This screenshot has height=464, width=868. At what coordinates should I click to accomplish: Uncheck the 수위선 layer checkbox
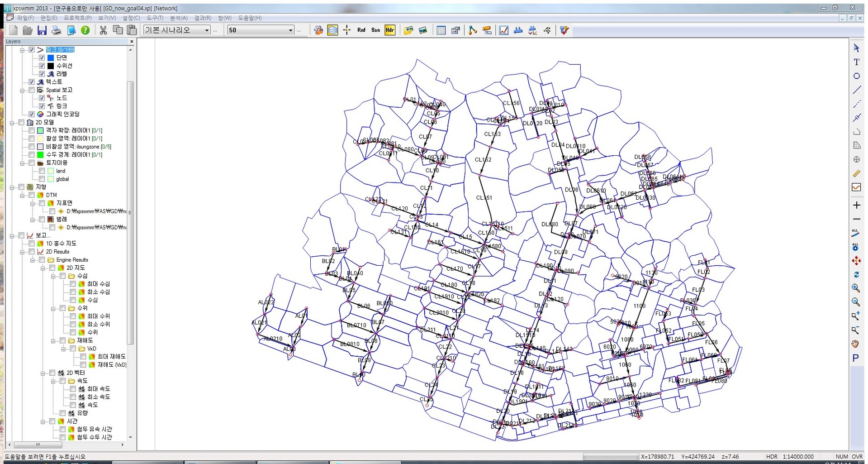click(x=42, y=66)
